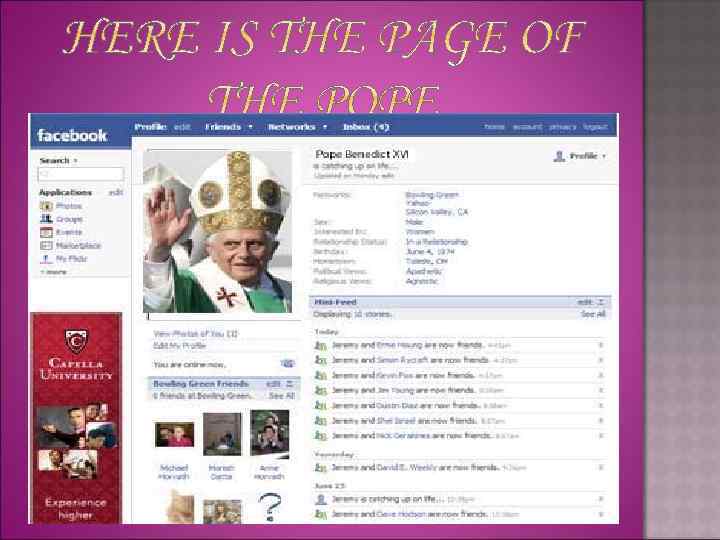Click the 'Mini-Feed' section title

[x=336, y=302]
